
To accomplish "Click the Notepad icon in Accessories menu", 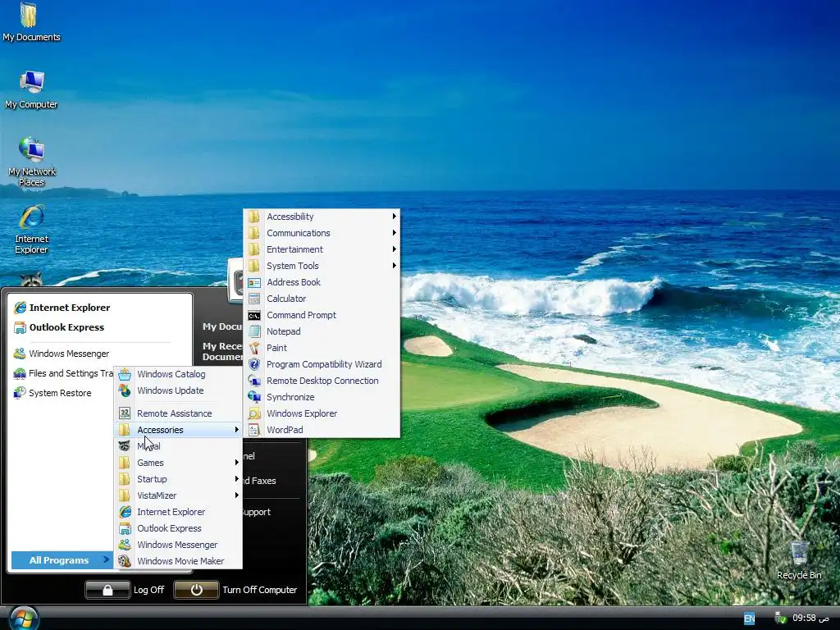I will [x=254, y=331].
